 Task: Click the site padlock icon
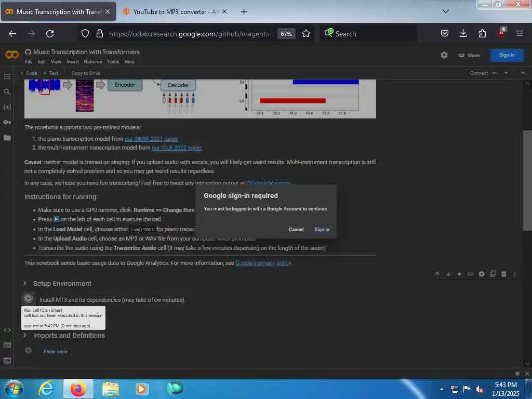[x=99, y=34]
